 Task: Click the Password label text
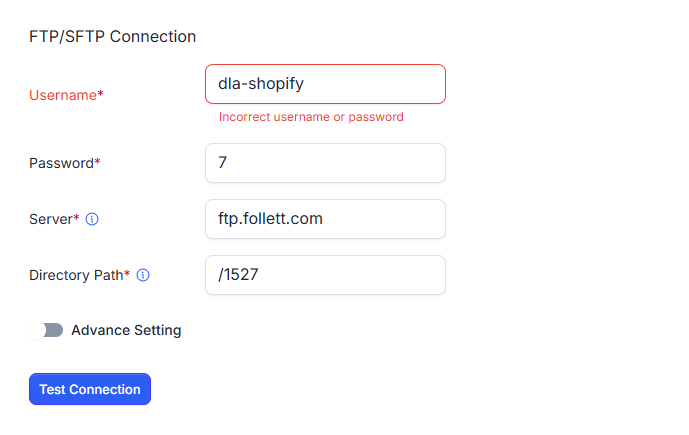[x=61, y=163]
